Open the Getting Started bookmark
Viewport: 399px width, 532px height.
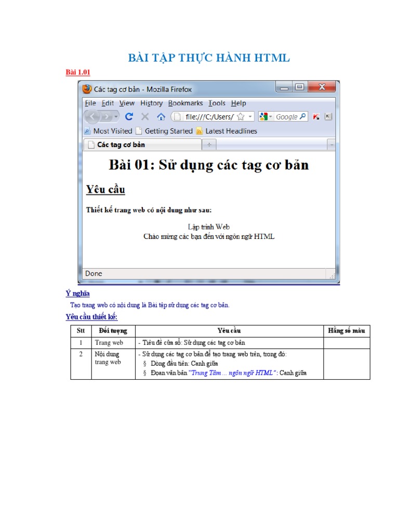coord(164,131)
